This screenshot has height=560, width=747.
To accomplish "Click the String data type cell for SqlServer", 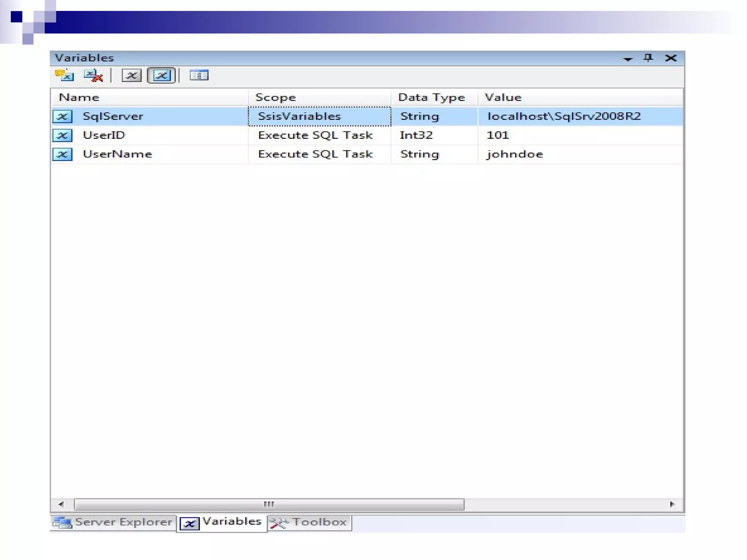I will click(x=419, y=116).
